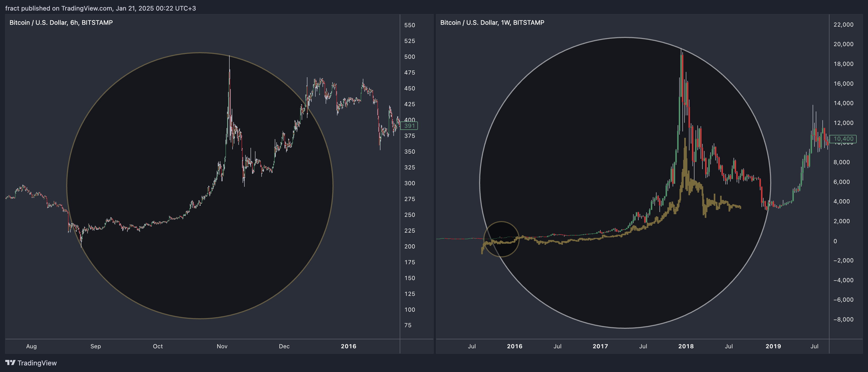The image size is (868, 372).
Task: Click the 450 price level on left chart
Action: point(409,89)
